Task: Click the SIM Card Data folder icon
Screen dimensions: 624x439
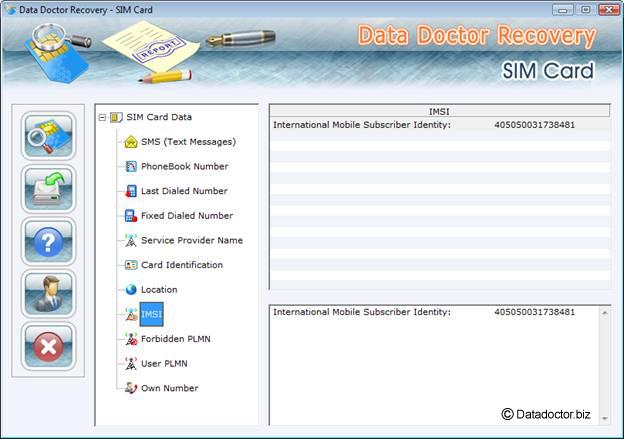Action: click(116, 117)
